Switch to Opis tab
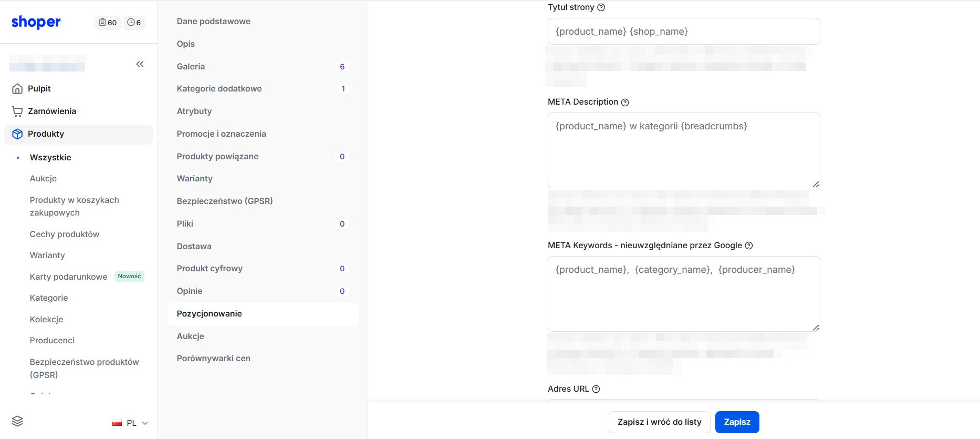Image resolution: width=980 pixels, height=439 pixels. tap(263, 44)
